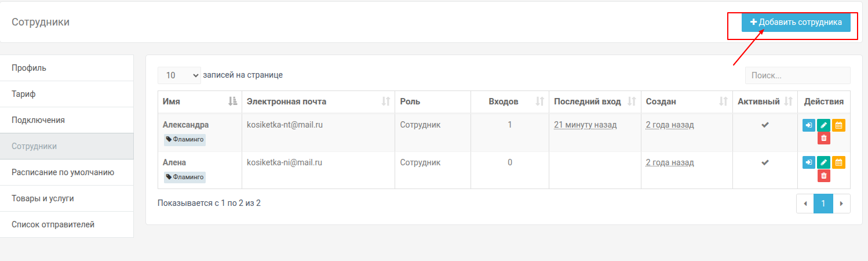Click the Добавить сотрудника button
Image resolution: width=868 pixels, height=261 pixels.
[x=796, y=22]
